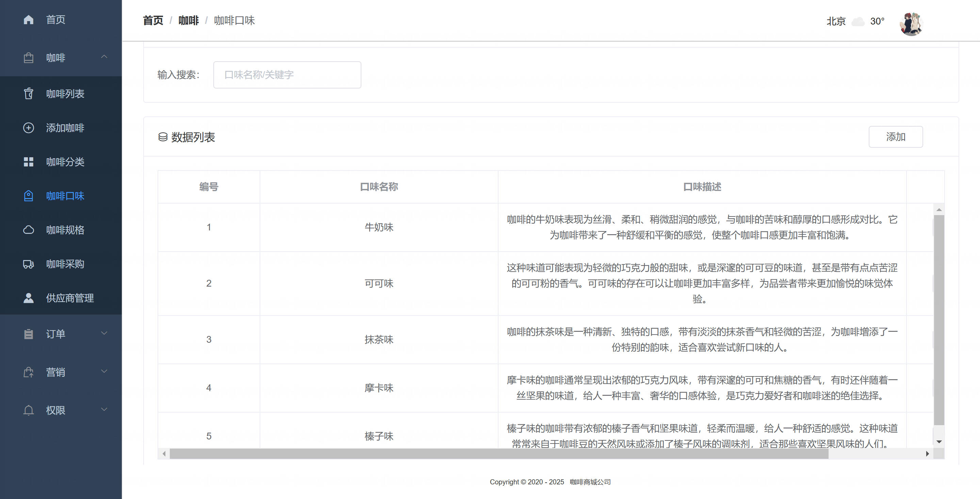Click the vertical scrollbar down arrow

click(x=939, y=442)
